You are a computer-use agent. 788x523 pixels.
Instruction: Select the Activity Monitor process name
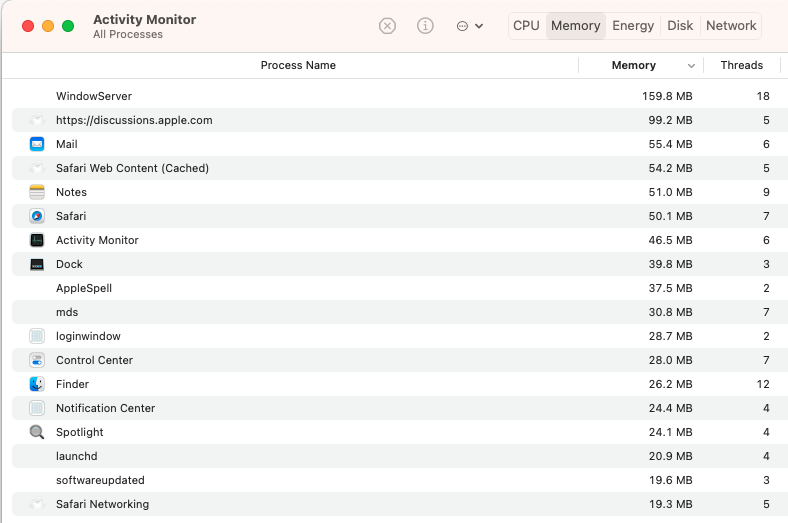pyautogui.click(x=97, y=240)
